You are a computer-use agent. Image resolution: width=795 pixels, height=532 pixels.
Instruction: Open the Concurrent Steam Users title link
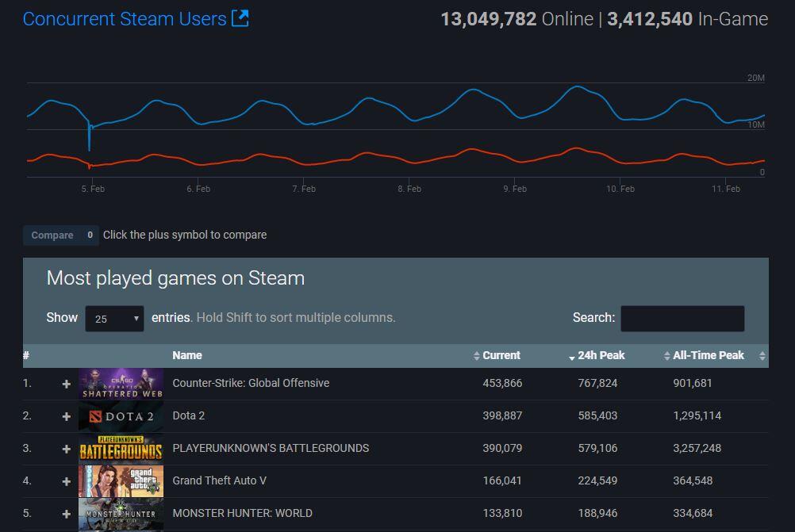coord(125,18)
